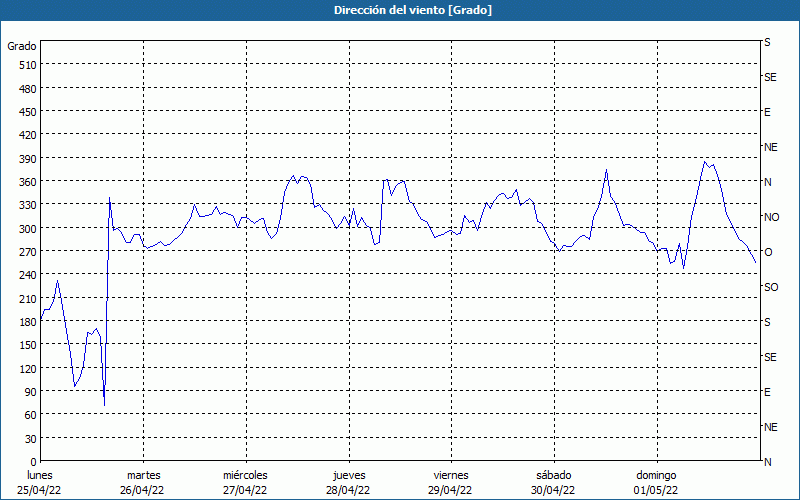The height and width of the screenshot is (500, 800).
Task: Pick the date 28/04/22
Action: (348, 490)
